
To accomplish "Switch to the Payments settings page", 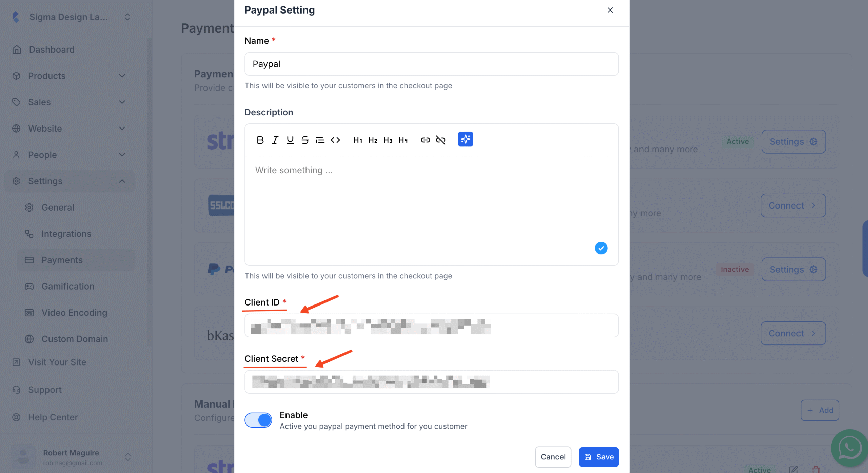I will (62, 260).
